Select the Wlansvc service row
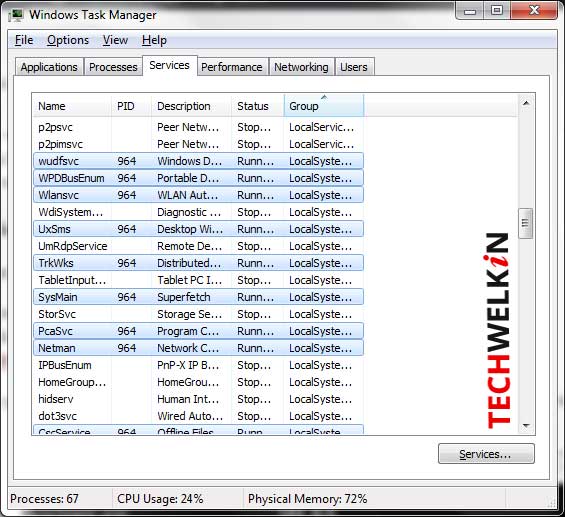Screen dimensions: 565x517 (x=198, y=195)
